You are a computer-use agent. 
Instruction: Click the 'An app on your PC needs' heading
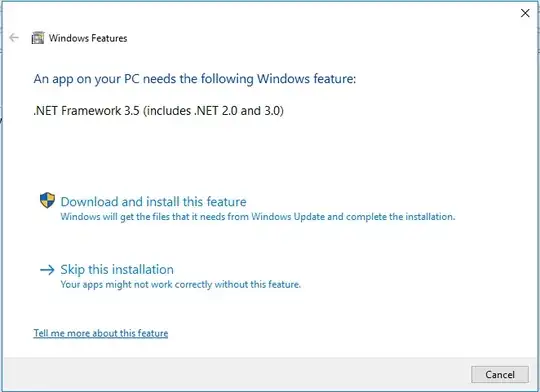[x=195, y=79]
